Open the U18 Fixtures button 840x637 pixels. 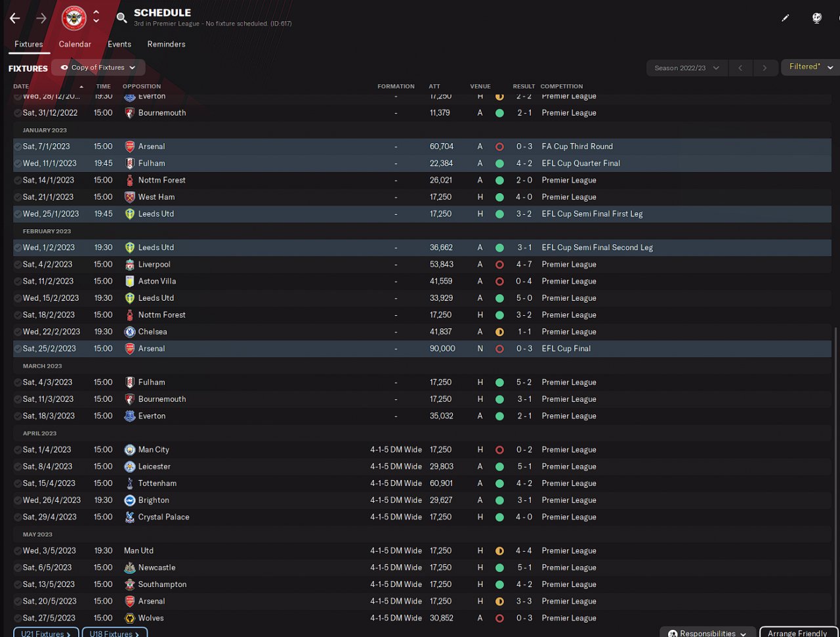click(115, 633)
